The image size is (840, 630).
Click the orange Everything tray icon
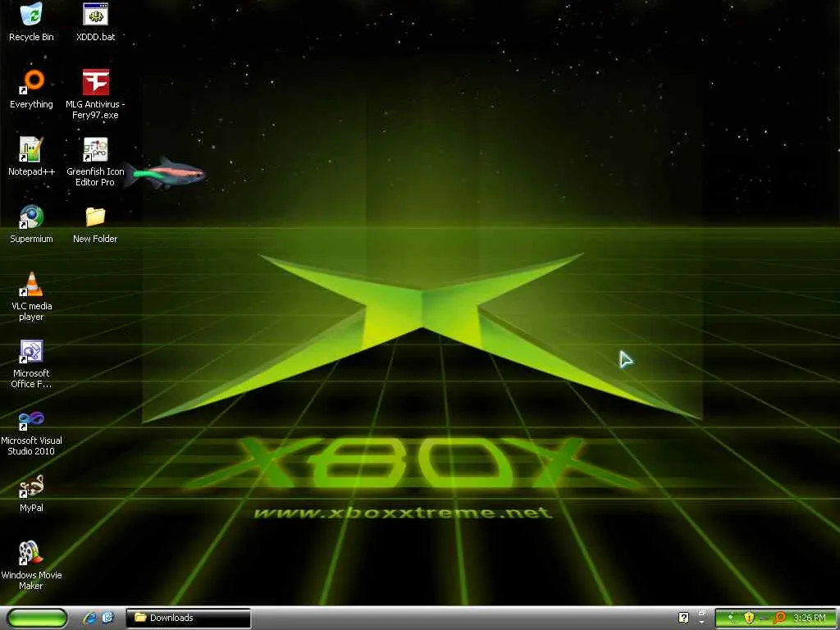coord(779,618)
